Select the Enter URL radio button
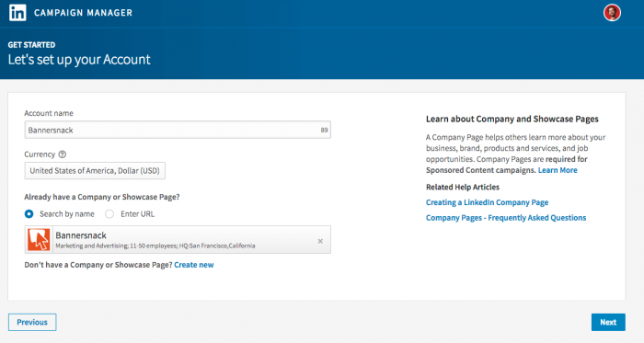This screenshot has height=343, width=644. point(109,213)
